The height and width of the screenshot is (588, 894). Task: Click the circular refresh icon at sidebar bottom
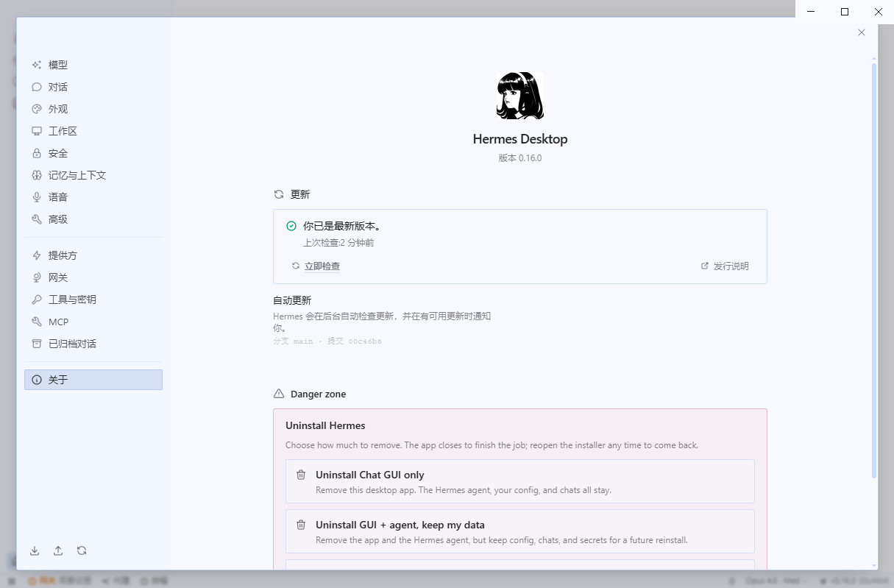click(x=82, y=550)
